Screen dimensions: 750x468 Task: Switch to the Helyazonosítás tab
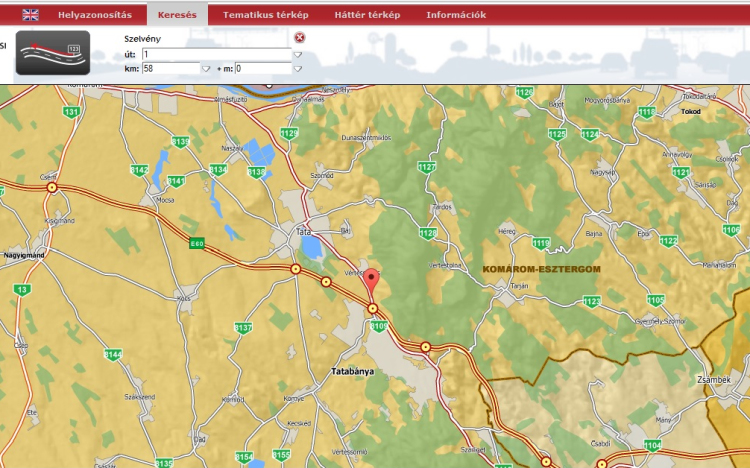[x=95, y=15]
